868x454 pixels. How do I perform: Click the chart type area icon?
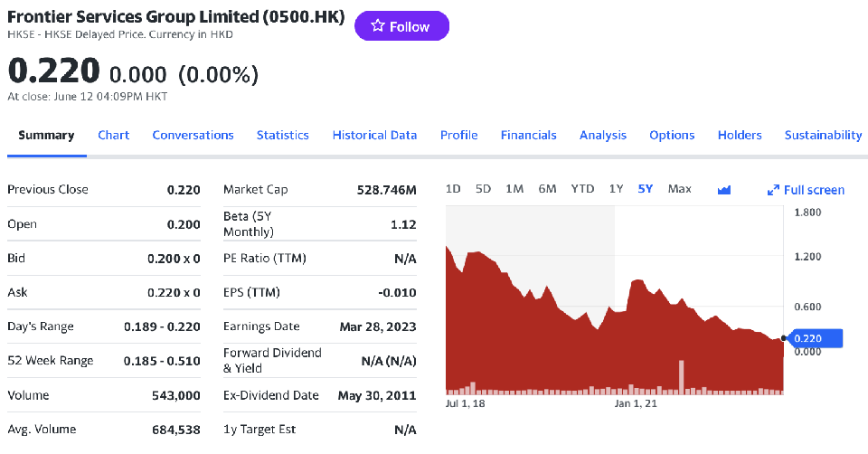pos(723,189)
